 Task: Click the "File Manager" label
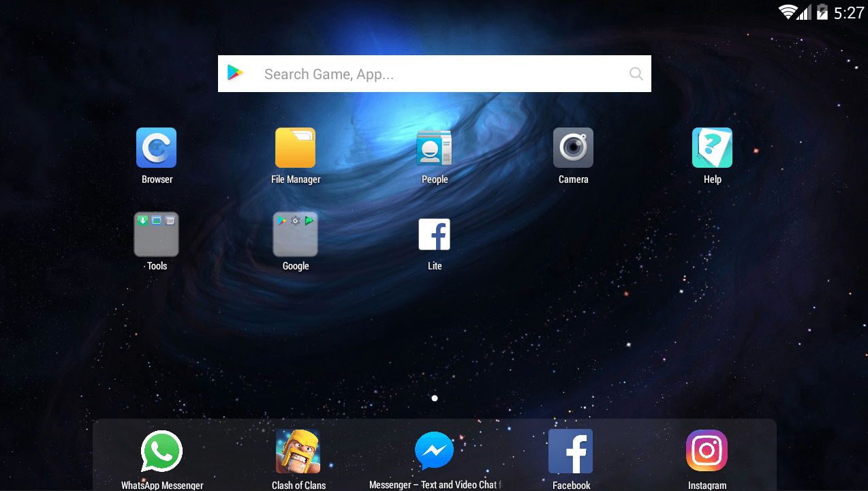coord(296,179)
